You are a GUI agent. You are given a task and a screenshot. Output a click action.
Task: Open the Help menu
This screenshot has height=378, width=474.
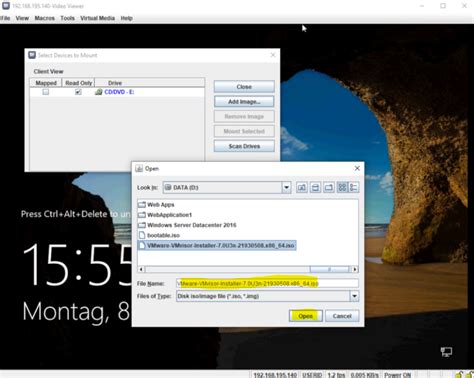click(x=126, y=18)
